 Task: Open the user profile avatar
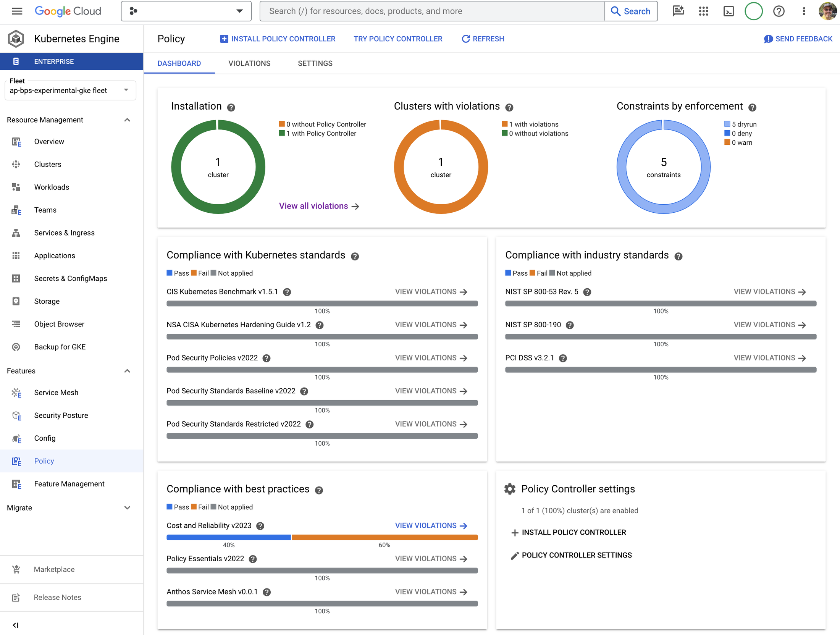tap(827, 11)
